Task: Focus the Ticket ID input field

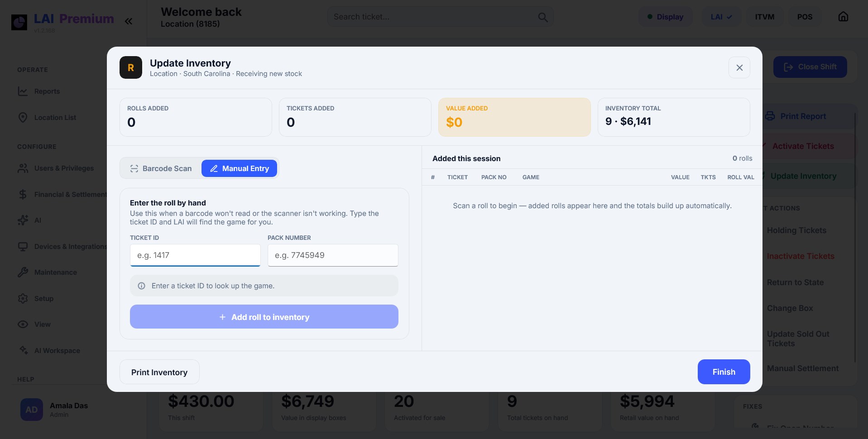Action: pos(195,255)
